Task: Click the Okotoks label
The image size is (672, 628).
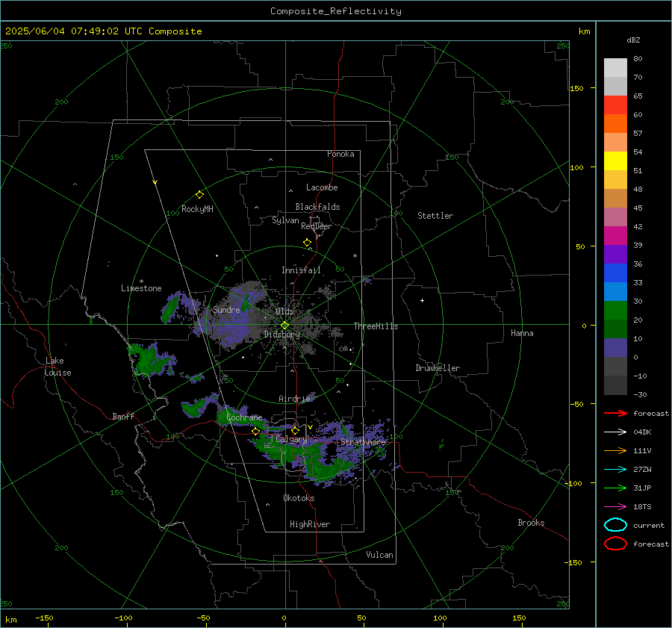Action: (299, 498)
